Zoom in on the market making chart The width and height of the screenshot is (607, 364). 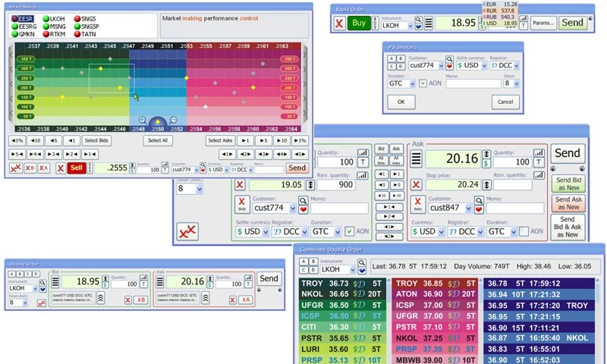pyautogui.click(x=142, y=120)
